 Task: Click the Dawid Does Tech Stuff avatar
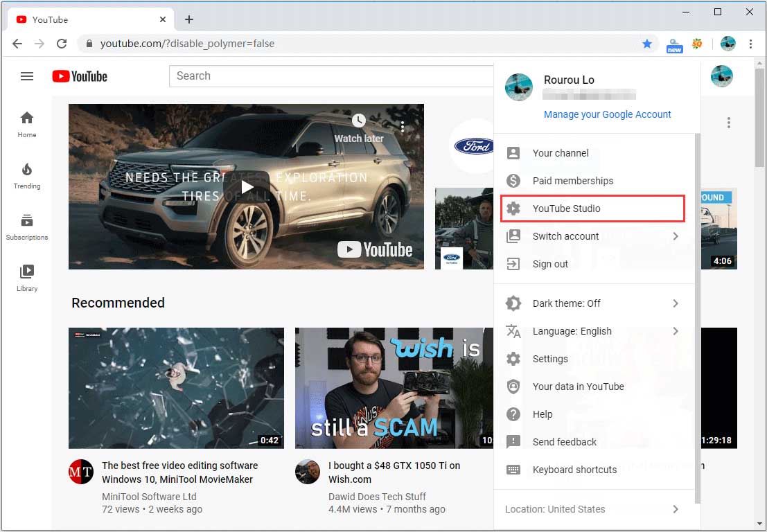(x=307, y=472)
